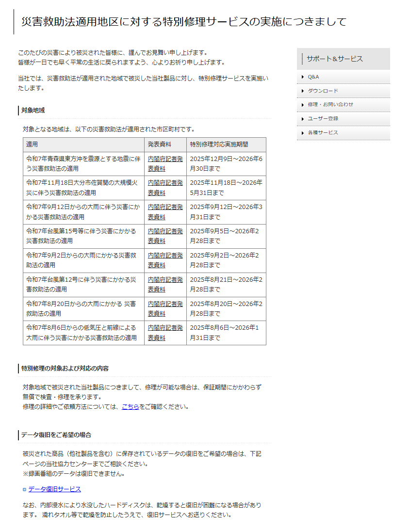Open 各種サービス sidebar item
This screenshot has height=532, width=393.
click(x=343, y=133)
